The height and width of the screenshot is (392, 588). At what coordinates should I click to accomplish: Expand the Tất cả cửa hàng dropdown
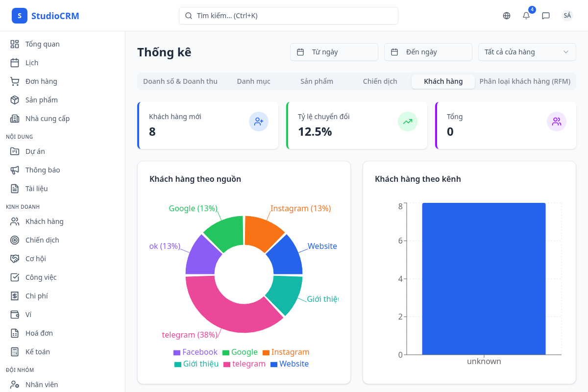[x=527, y=52]
